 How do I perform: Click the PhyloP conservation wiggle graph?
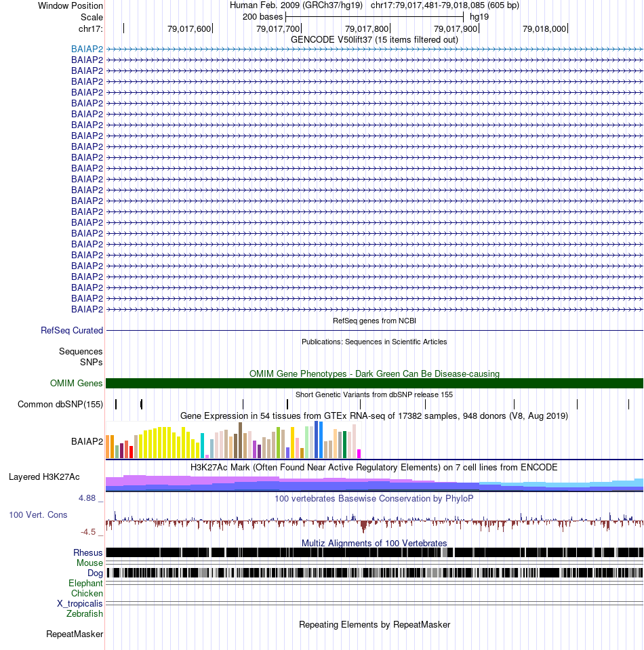374,521
